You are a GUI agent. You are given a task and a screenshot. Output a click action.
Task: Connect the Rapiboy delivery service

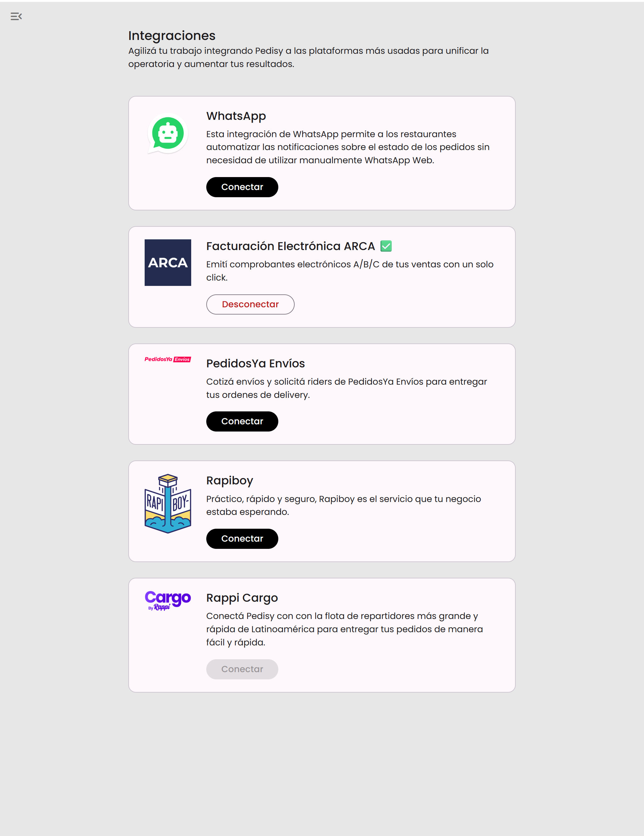[x=242, y=538]
